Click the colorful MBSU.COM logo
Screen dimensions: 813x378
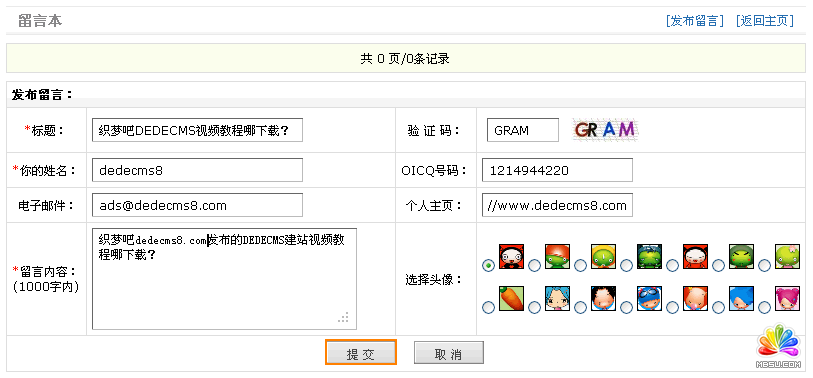(x=778, y=347)
